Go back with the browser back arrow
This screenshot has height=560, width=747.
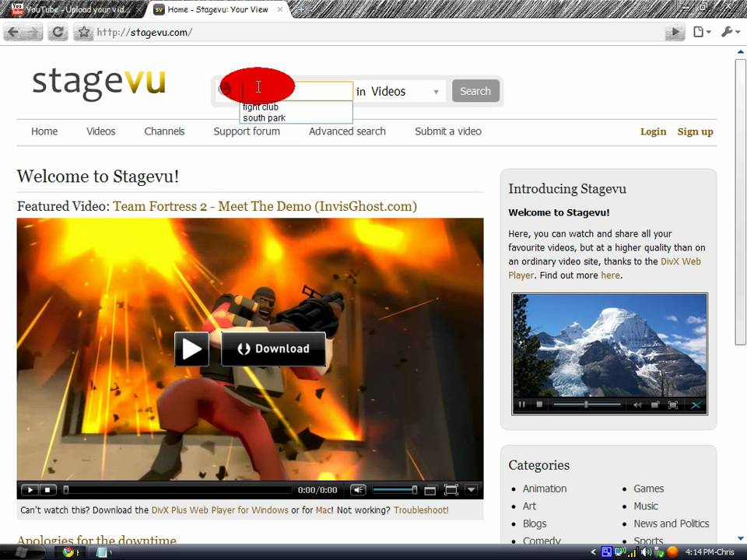click(x=13, y=32)
